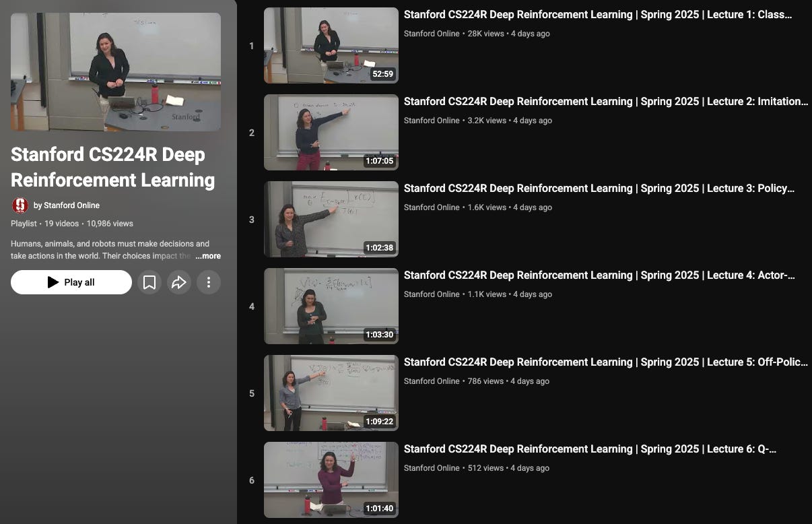Click the '1.6K views' text

point(487,207)
